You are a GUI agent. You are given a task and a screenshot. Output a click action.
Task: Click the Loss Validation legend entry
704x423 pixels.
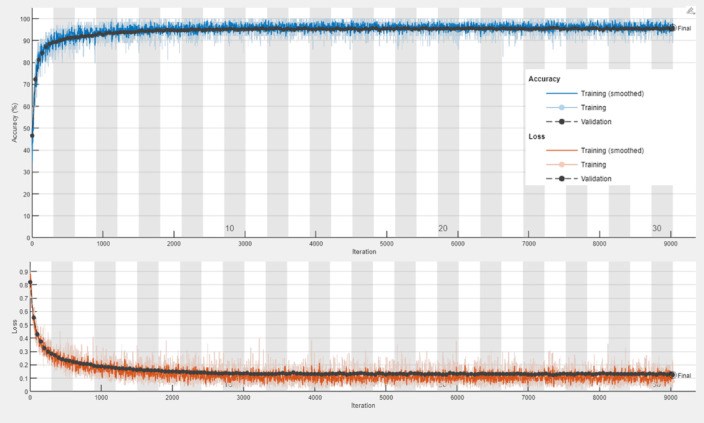click(589, 178)
